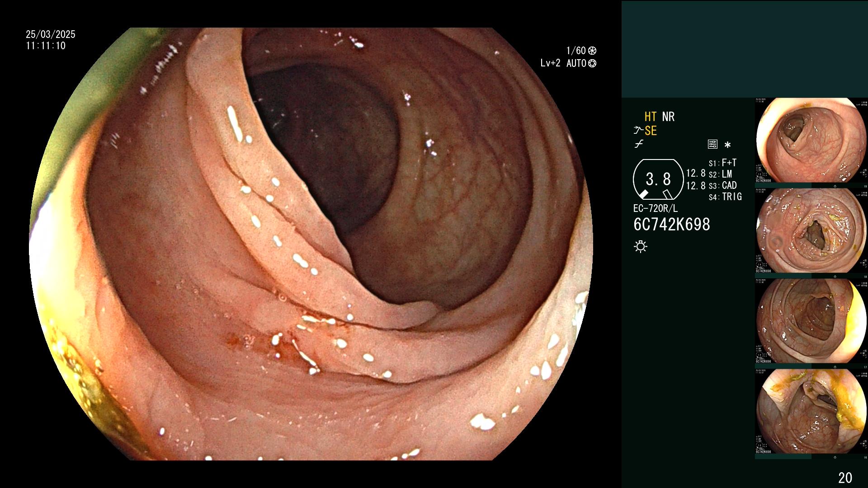The height and width of the screenshot is (488, 868).
Task: Select the S1: F+T switch assignment
Action: pos(722,163)
